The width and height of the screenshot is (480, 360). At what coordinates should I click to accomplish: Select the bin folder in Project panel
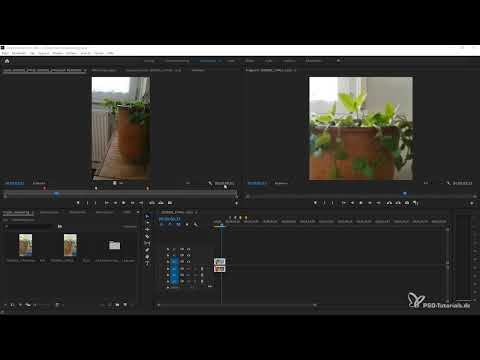point(114,245)
